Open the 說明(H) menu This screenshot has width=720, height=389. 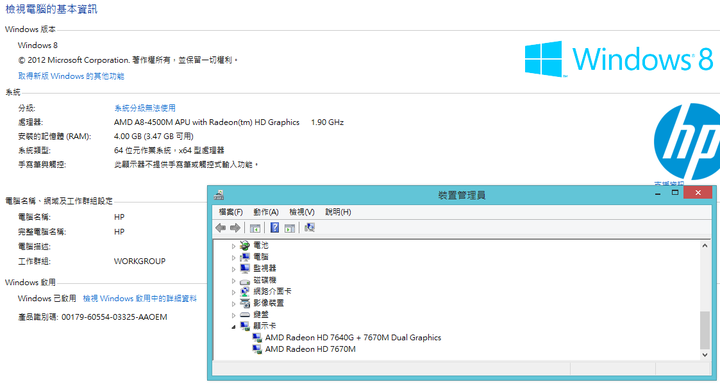[x=338, y=212]
